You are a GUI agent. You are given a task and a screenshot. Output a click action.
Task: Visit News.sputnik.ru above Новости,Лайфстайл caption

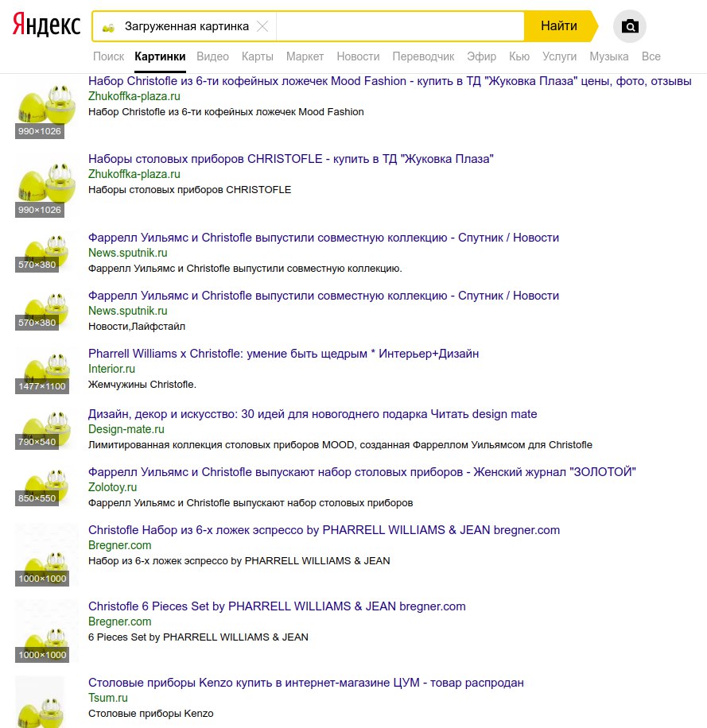(128, 311)
